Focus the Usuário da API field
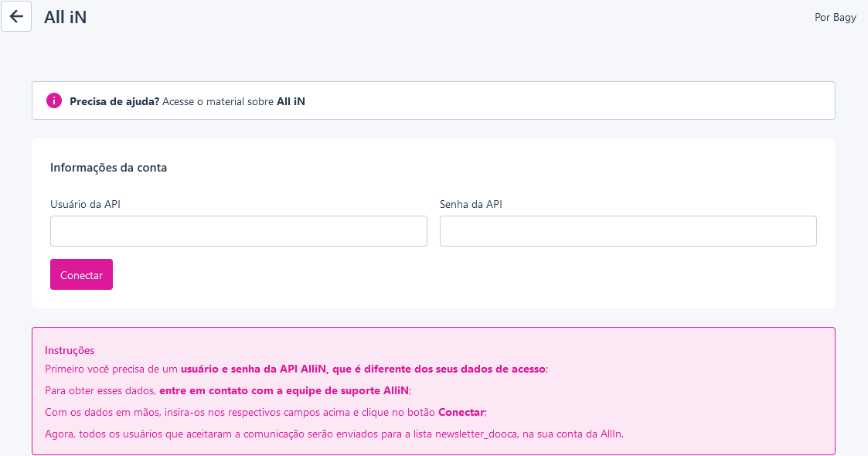Viewport: 868px width, 456px height. click(239, 231)
